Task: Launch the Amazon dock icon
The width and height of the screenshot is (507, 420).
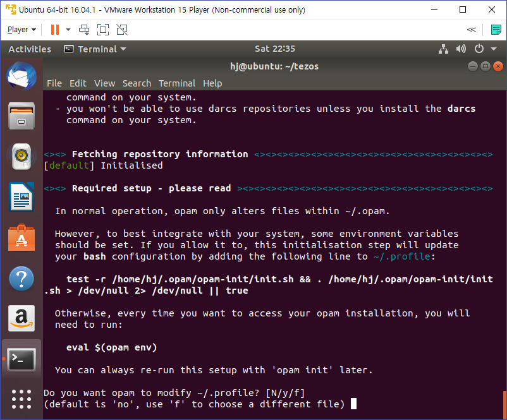Action: click(21, 318)
